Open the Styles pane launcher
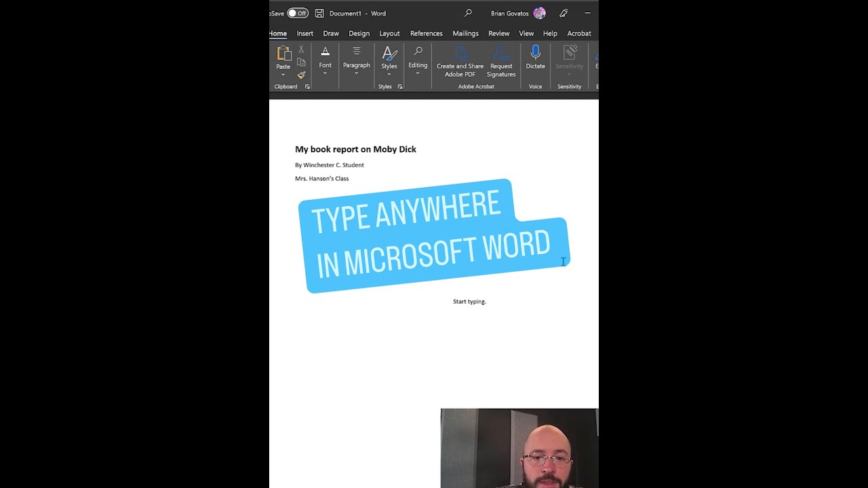This screenshot has height=488, width=868. [400, 87]
